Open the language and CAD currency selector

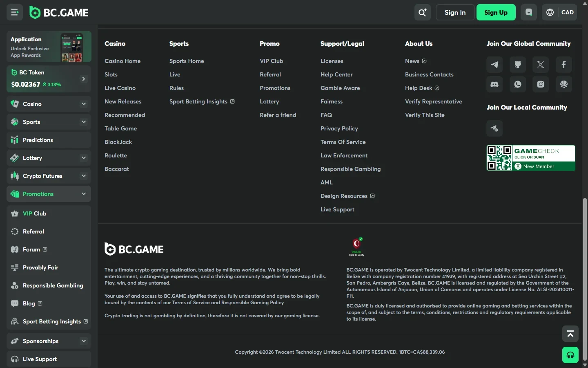coord(559,12)
